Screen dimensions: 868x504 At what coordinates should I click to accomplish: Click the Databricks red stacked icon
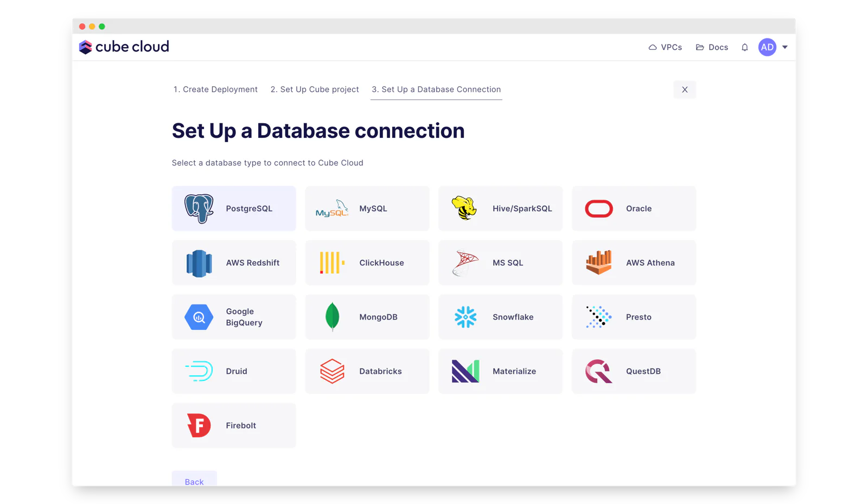click(332, 371)
